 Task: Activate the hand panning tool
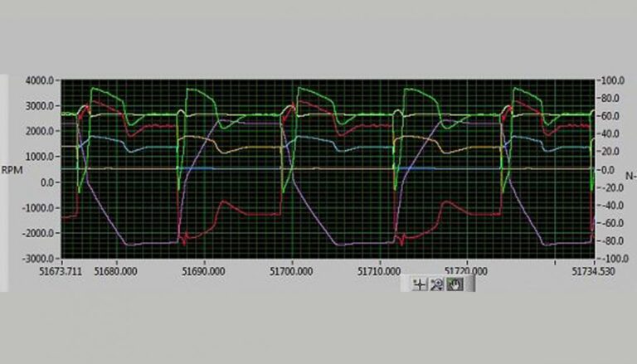[x=455, y=284]
